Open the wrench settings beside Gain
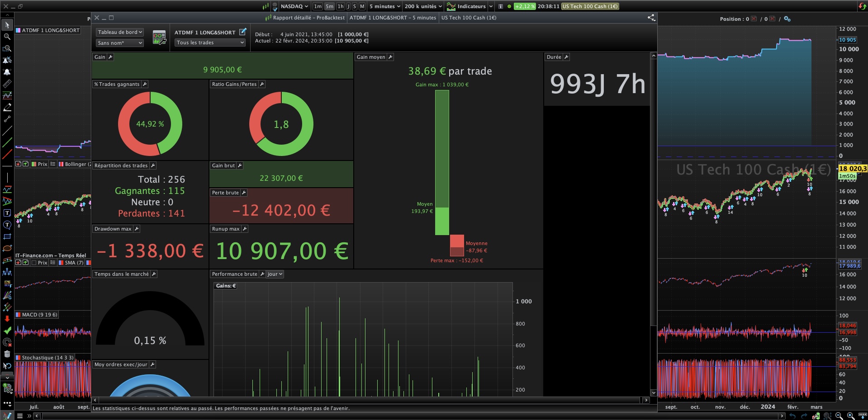The height and width of the screenshot is (420, 868). (110, 57)
